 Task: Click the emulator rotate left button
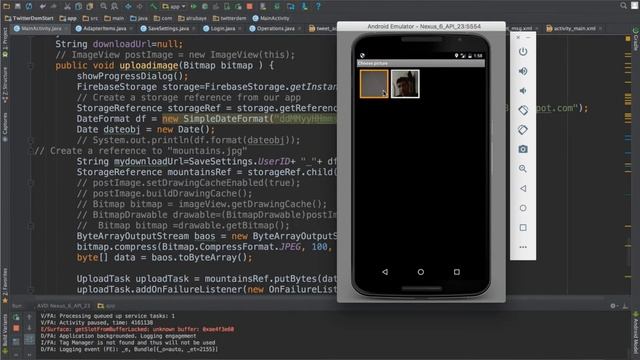523,110
